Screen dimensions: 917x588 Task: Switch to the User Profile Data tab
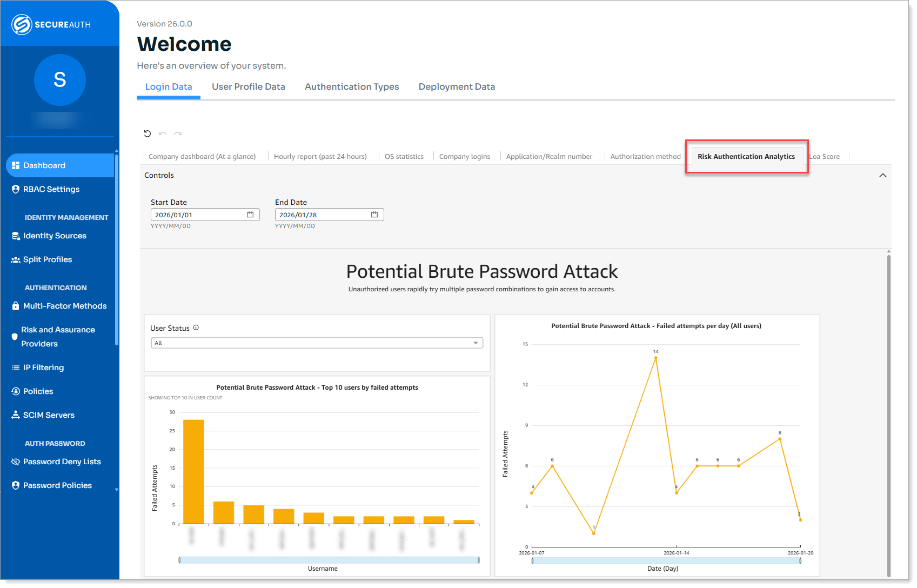[x=248, y=86]
